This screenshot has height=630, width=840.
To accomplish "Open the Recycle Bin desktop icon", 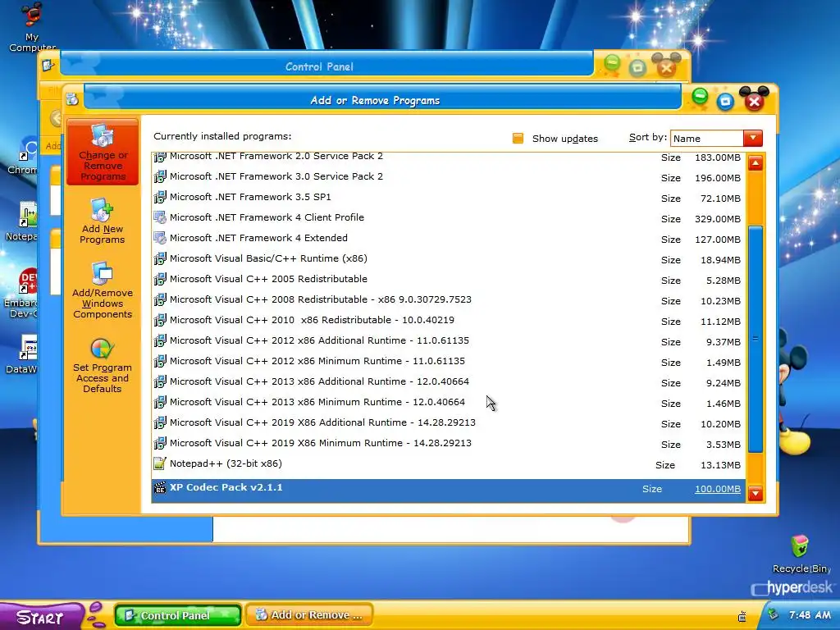I will [800, 546].
